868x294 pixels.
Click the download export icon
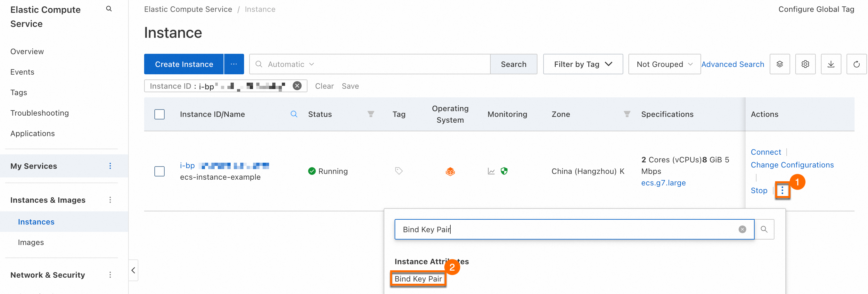pos(831,64)
